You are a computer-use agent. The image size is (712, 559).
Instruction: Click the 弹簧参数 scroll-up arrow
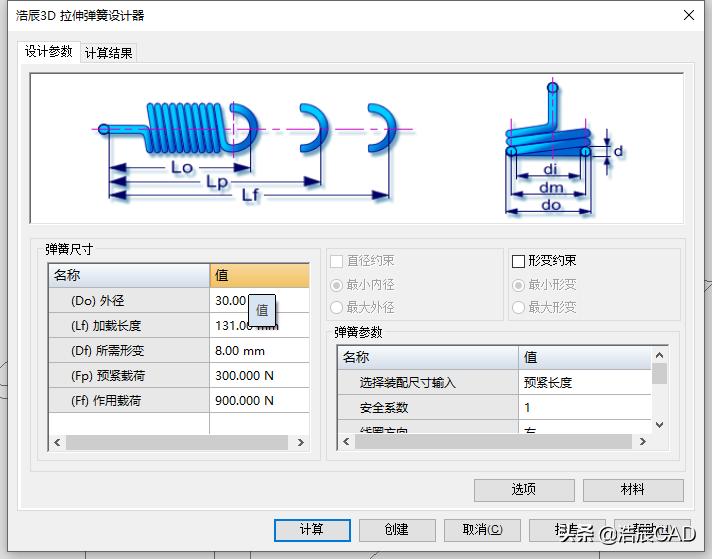tap(659, 355)
